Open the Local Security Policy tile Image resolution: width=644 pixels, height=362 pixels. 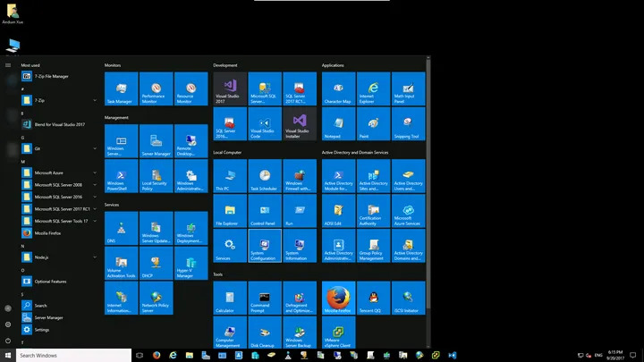coord(156,176)
